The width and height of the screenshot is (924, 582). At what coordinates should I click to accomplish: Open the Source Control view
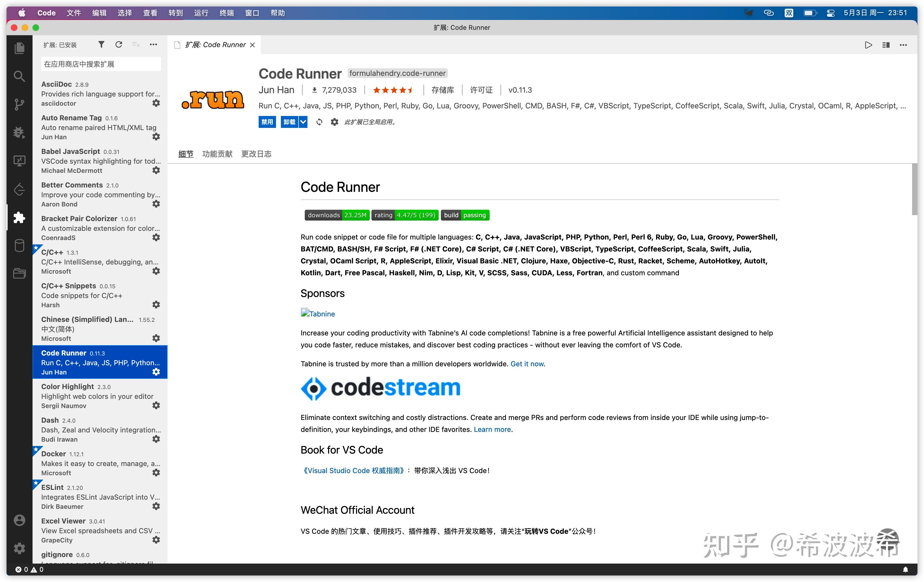point(19,104)
